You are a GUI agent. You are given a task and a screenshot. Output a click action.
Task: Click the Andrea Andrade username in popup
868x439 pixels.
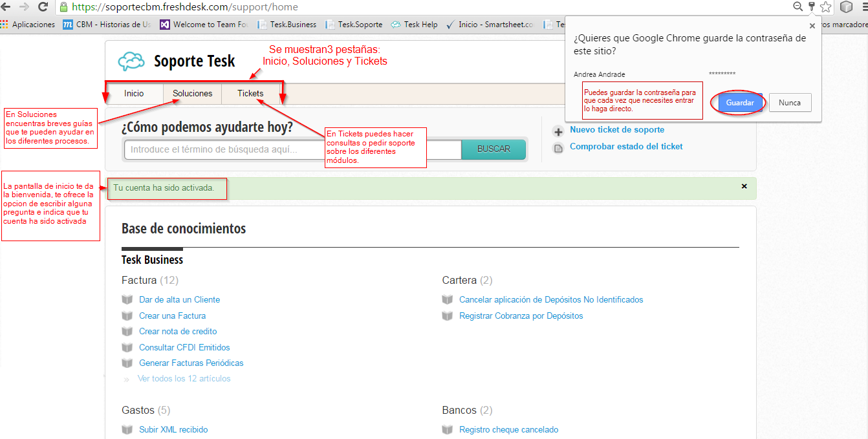click(600, 74)
